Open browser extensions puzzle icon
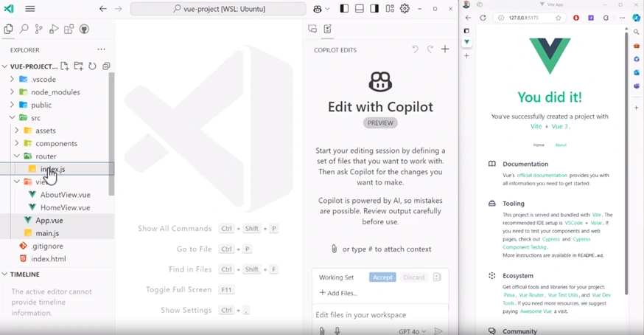This screenshot has width=644, height=335. coord(606,18)
